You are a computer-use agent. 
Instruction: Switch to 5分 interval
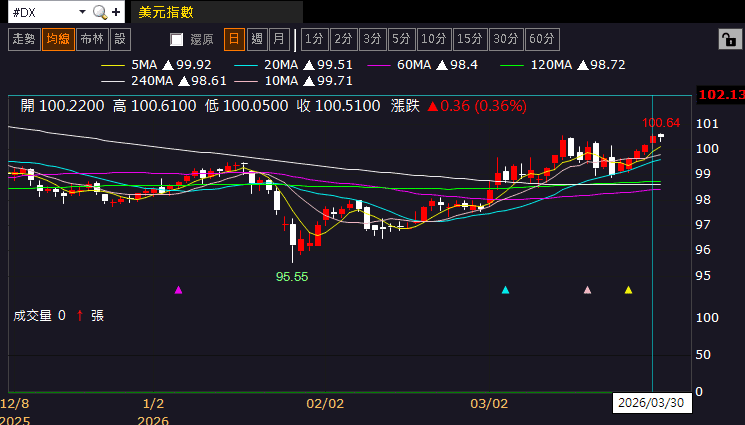(401, 39)
